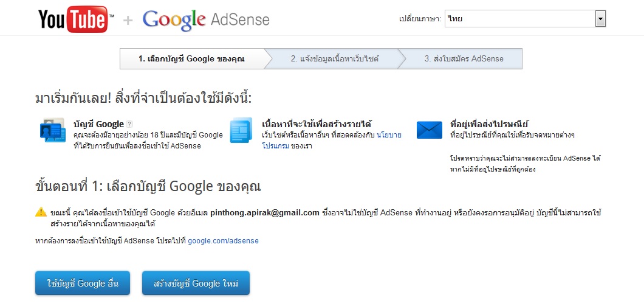Click the เปลี่ยนภาษา label
644x306 pixels.
pos(420,19)
